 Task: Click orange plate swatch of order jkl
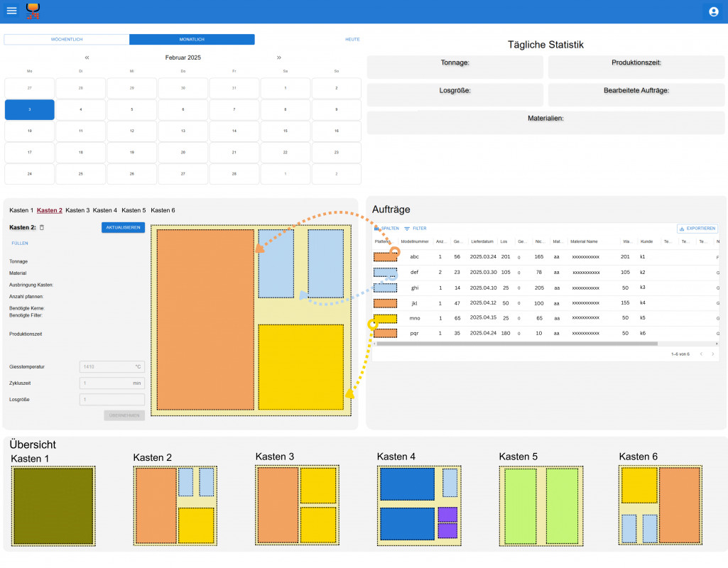point(386,303)
